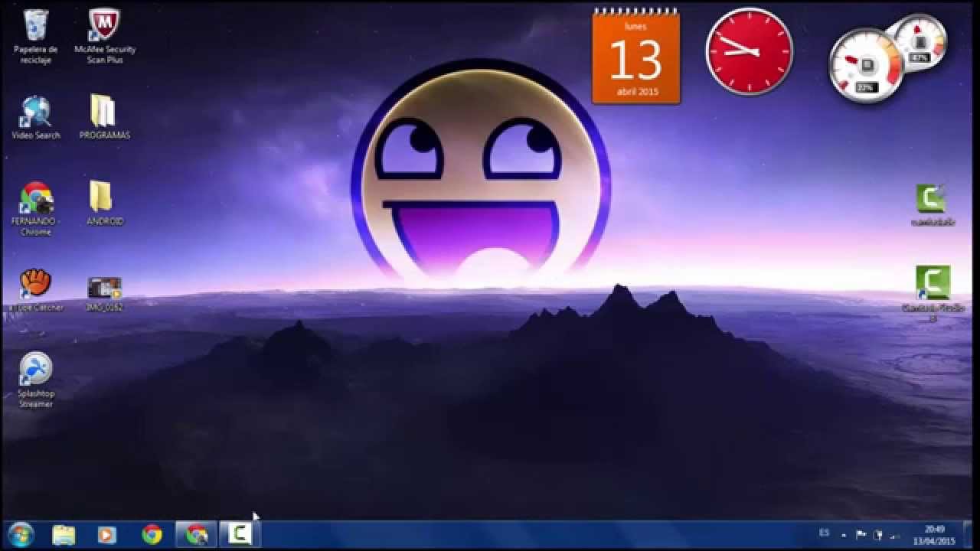The image size is (980, 551).
Task: Select the aTube Catcher shortcut
Action: pos(35,291)
